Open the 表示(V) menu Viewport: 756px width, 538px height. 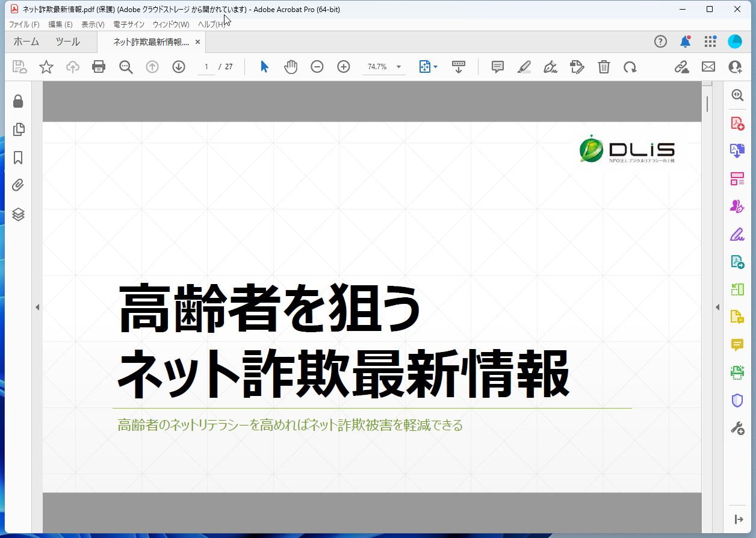click(x=91, y=24)
